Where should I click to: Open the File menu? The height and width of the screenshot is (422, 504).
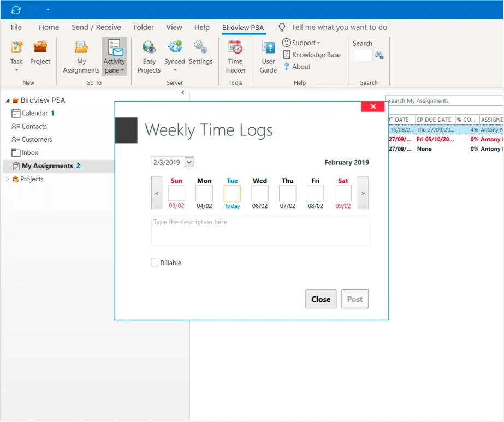(16, 27)
